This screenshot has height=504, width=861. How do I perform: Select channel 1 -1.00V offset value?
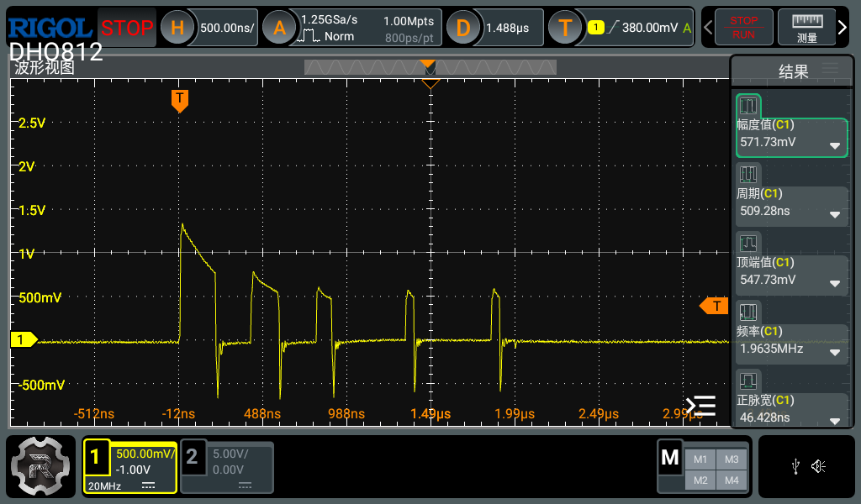pyautogui.click(x=133, y=470)
